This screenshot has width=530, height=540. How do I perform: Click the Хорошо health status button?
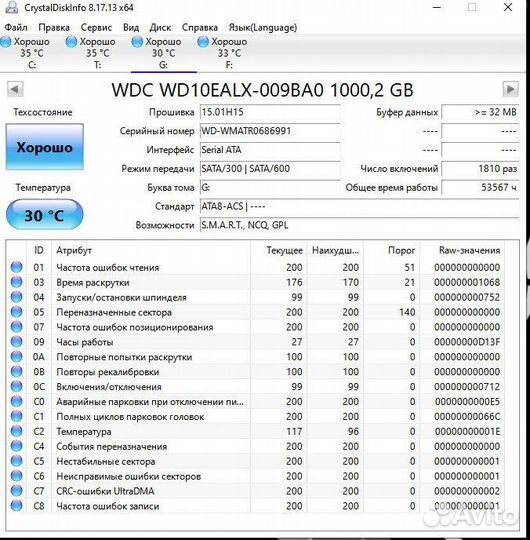click(x=44, y=147)
